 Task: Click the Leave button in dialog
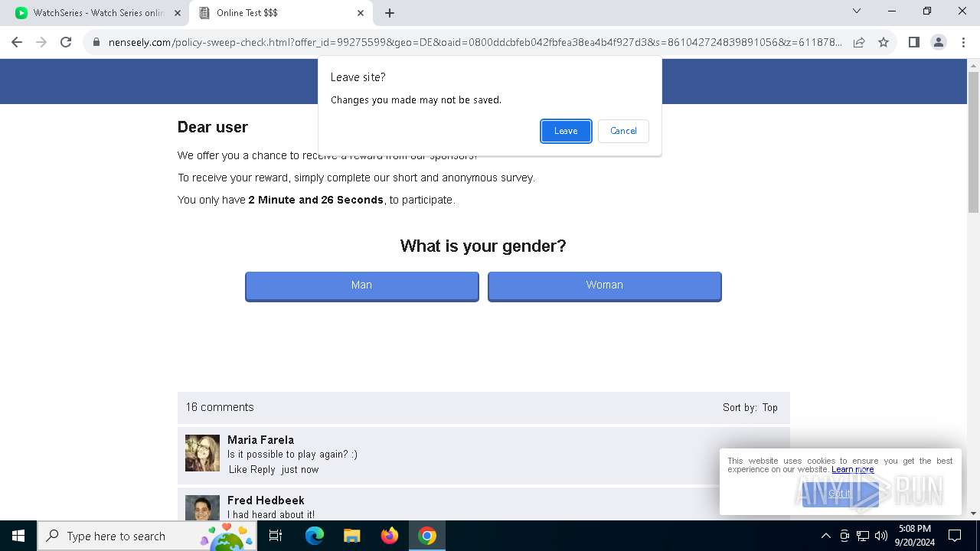click(566, 131)
